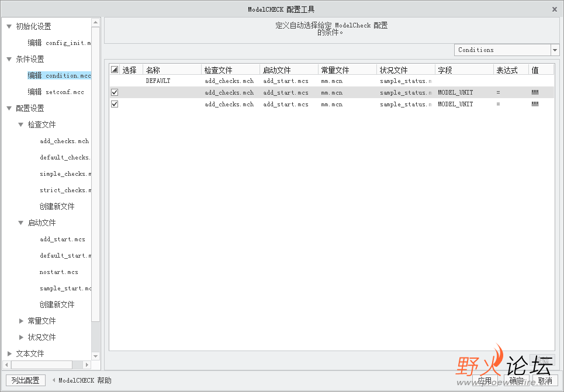Select nostart.mcs in the tree

pos(58,272)
